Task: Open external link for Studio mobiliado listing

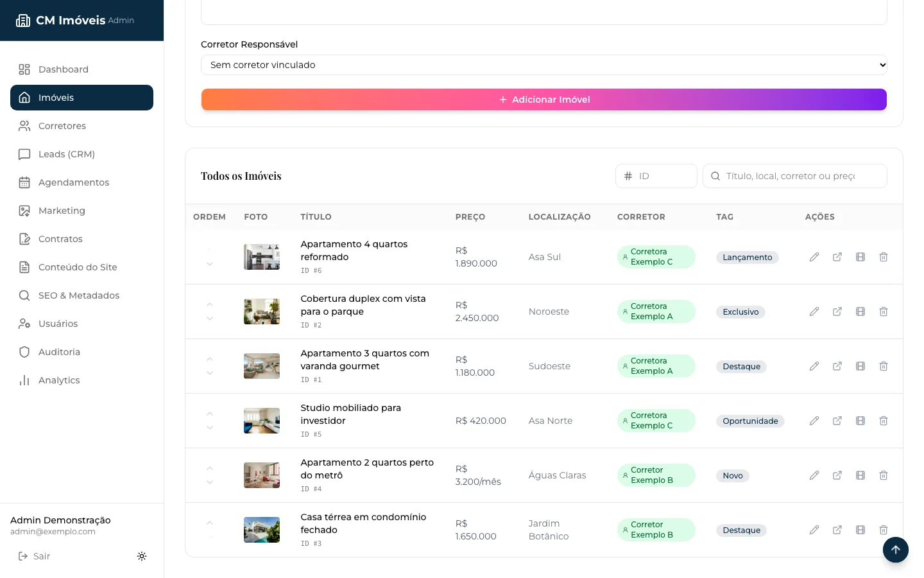Action: [x=837, y=421]
